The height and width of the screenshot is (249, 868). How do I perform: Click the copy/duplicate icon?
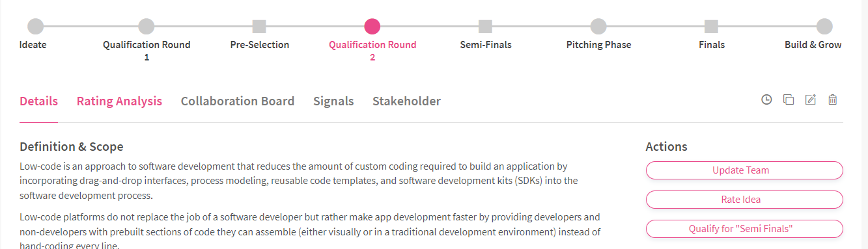pos(789,99)
